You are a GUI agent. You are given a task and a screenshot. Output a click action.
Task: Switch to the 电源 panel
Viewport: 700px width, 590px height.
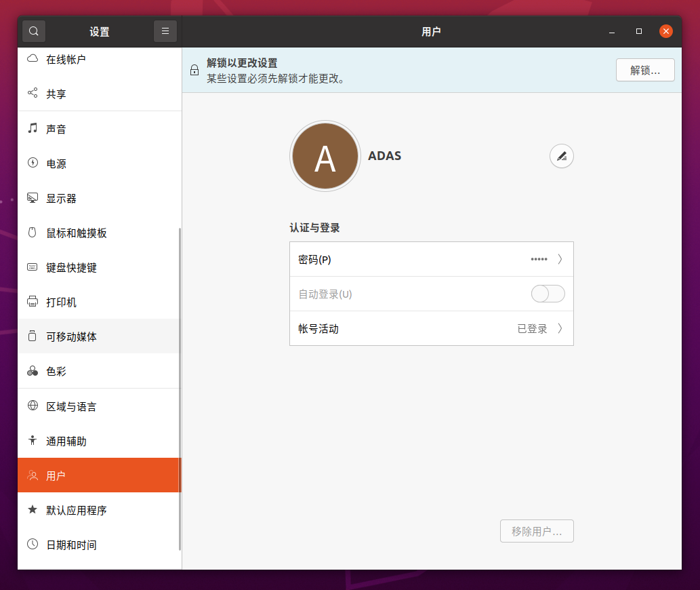(x=100, y=163)
